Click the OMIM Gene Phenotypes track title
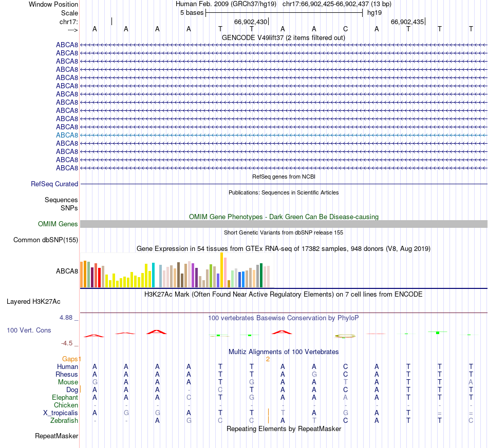This screenshot has width=488, height=448. [x=284, y=217]
